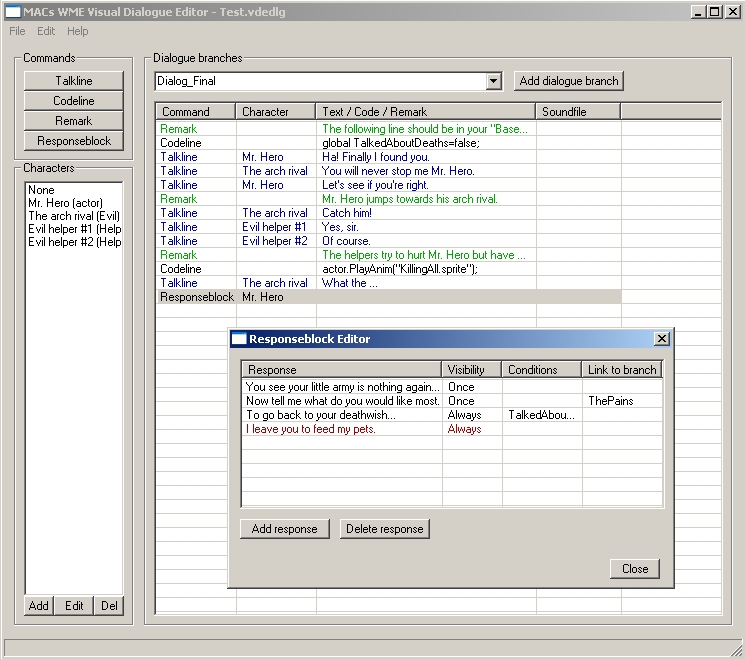The width and height of the screenshot is (745, 659).
Task: Select codeline actor.PlayAnim("KillingAll.sprite");
Action: (x=389, y=269)
